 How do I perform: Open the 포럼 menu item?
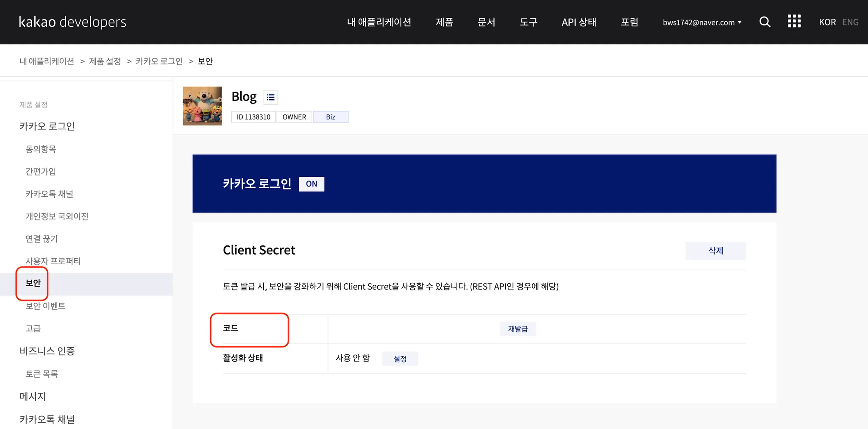click(x=629, y=22)
